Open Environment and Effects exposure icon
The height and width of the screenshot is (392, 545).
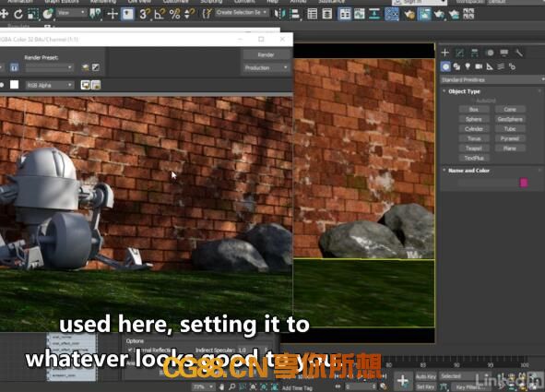click(x=96, y=67)
